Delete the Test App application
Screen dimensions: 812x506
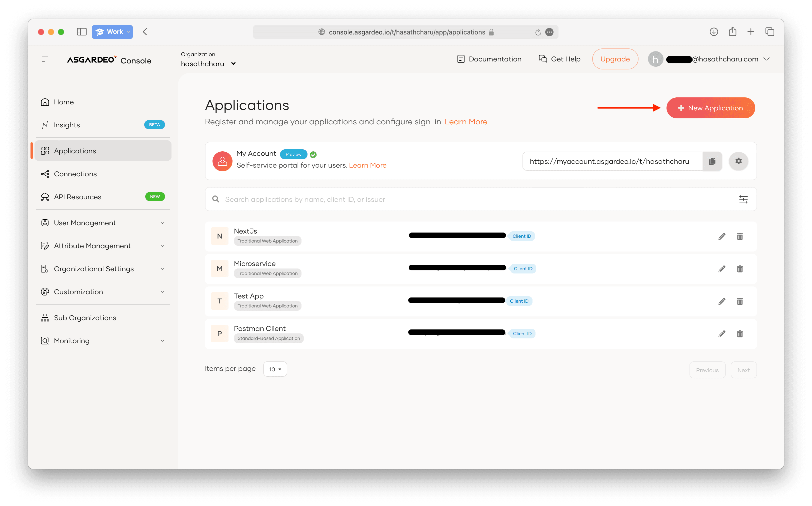click(x=740, y=301)
